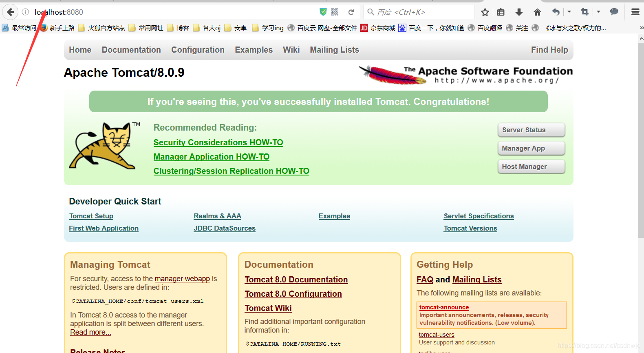This screenshot has height=353, width=644.
Task: Open the hamburger menu icon
Action: pos(635,12)
